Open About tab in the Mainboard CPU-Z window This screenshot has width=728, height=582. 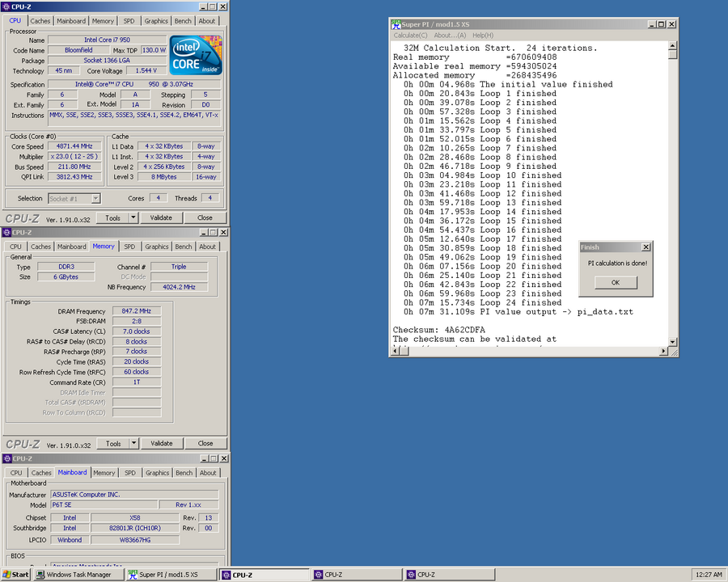[x=208, y=472]
